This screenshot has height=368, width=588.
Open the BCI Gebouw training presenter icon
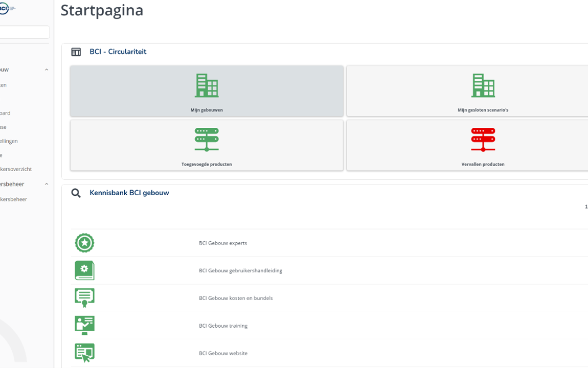85,325
